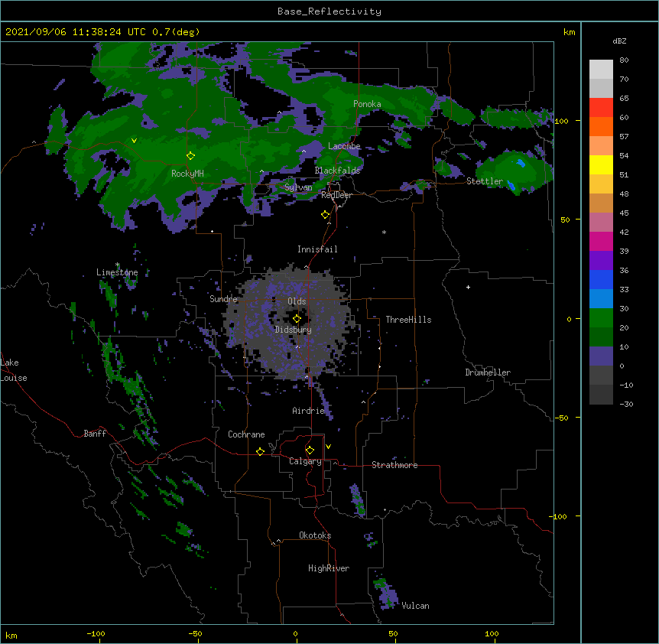Click the yellow diamond marker below Cochrane
Viewport: 659px width, 644px height.
[x=260, y=451]
